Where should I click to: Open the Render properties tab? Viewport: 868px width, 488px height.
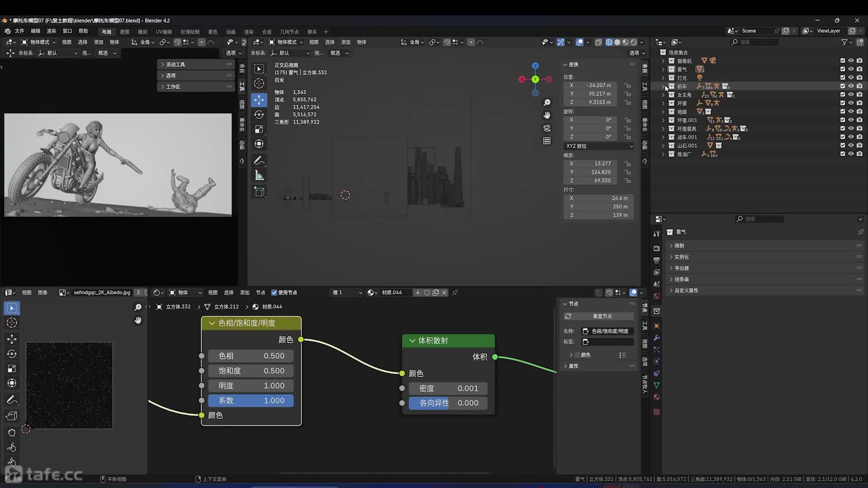[656, 249]
